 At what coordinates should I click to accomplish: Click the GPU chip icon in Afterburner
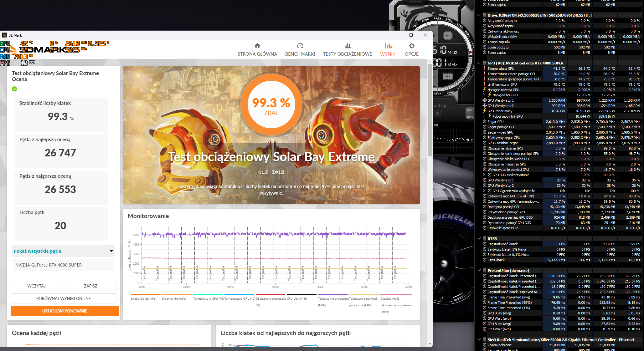[x=448, y=36]
